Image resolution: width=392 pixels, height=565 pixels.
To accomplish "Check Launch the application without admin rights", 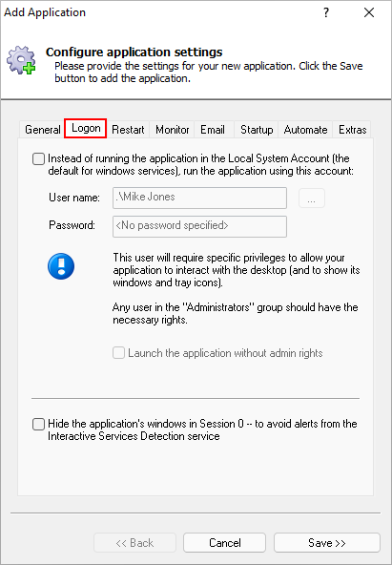I will tap(118, 353).
